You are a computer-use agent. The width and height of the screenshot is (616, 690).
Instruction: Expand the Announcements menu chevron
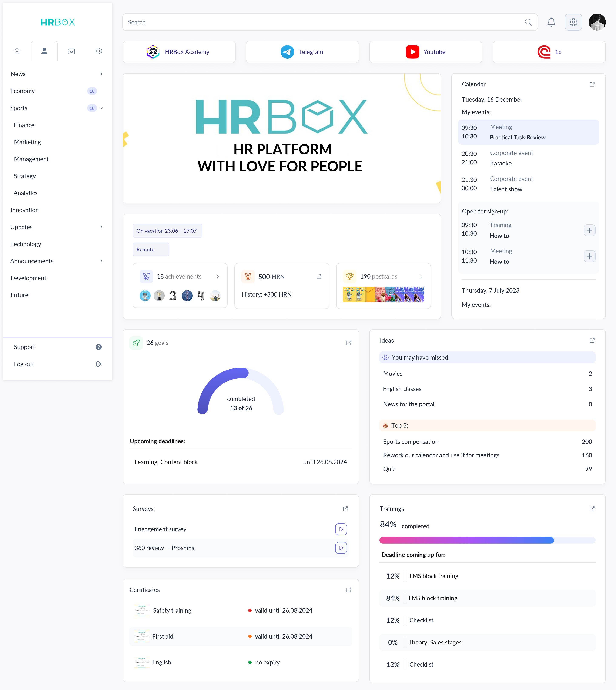point(101,261)
